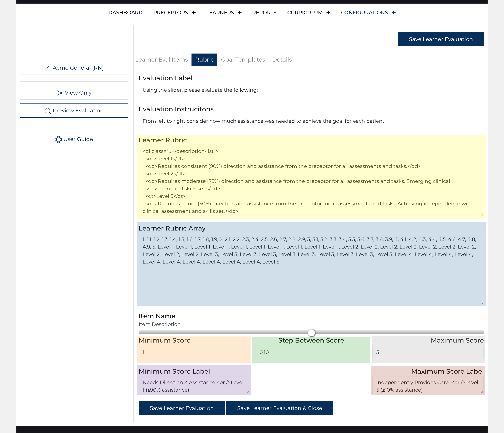Viewport: 504px width, 433px height.
Task: Expand Curriculum menu via plus icon
Action: (x=328, y=13)
